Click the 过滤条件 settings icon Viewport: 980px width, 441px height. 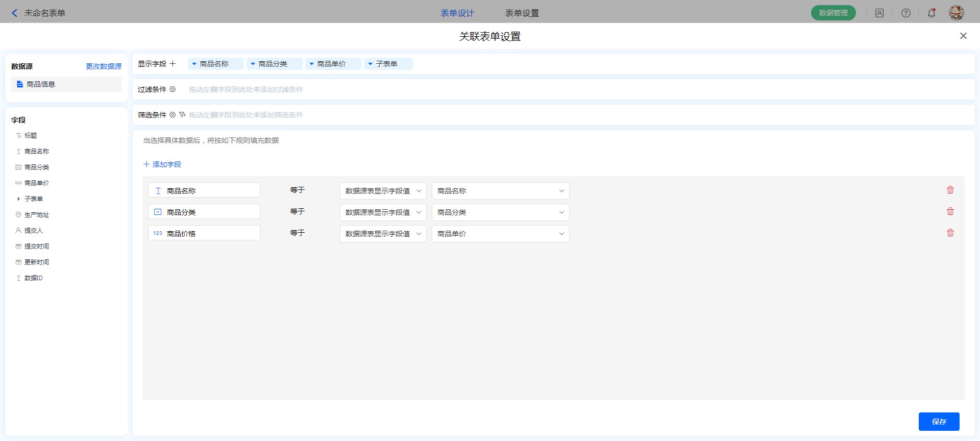pos(173,89)
